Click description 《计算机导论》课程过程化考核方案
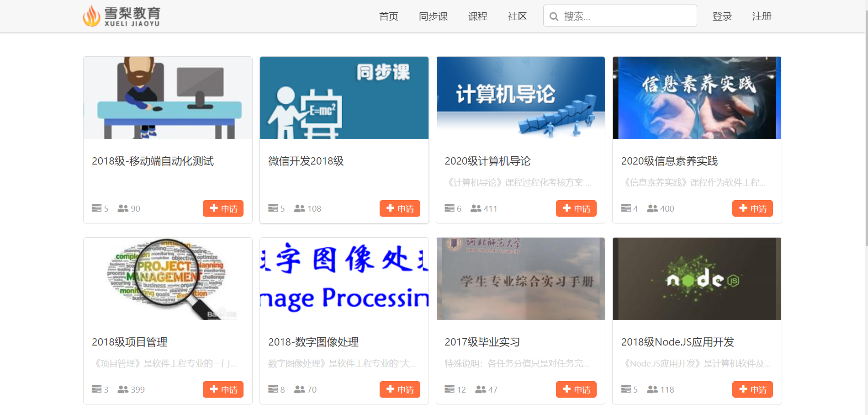The width and height of the screenshot is (868, 415). point(519,182)
